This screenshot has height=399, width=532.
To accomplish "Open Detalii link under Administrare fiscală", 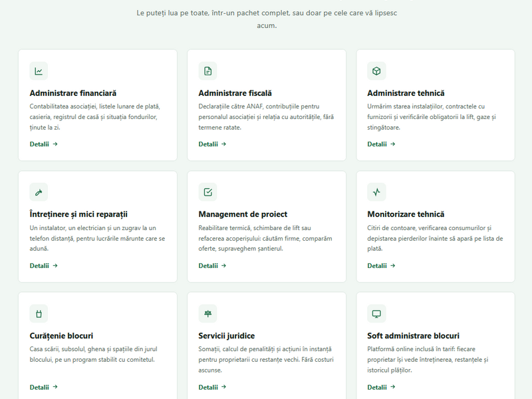I will [x=212, y=144].
